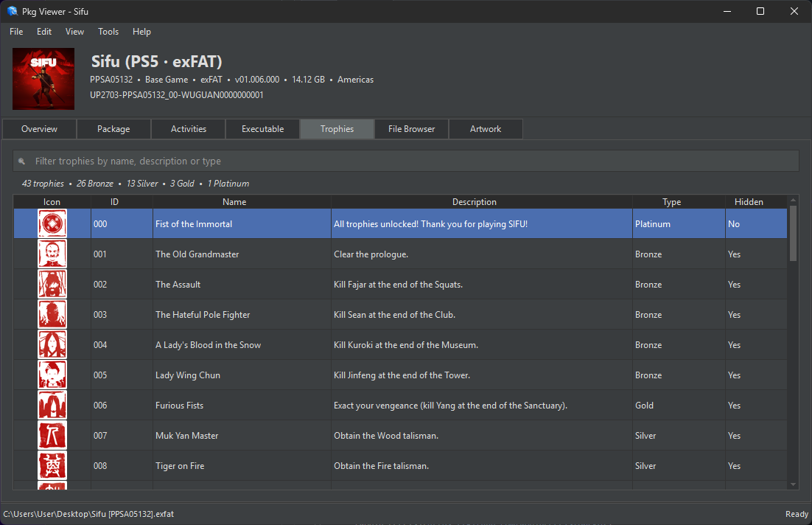
Task: Click the Tiger on Fire trophy icon
Action: tap(52, 465)
